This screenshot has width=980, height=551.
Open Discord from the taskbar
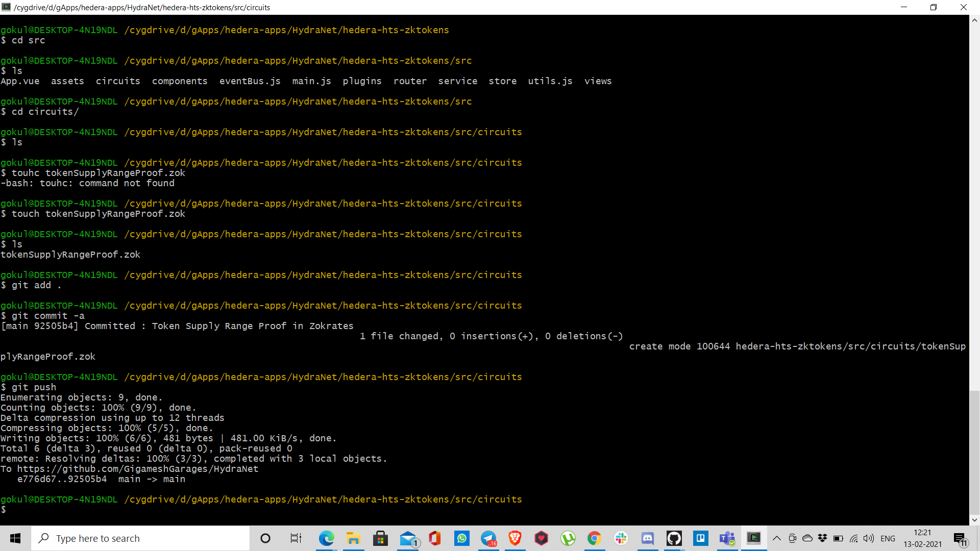[x=647, y=538]
